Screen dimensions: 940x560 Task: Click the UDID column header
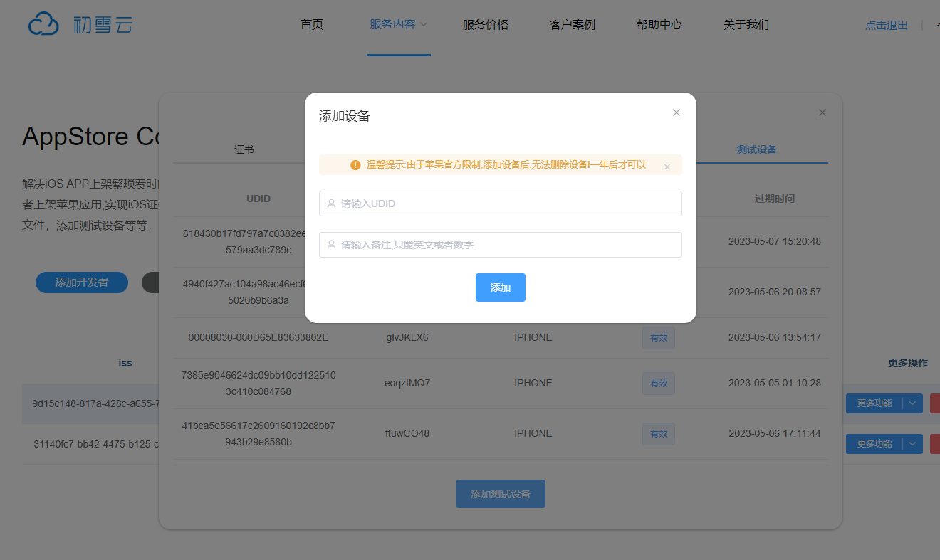tap(258, 199)
